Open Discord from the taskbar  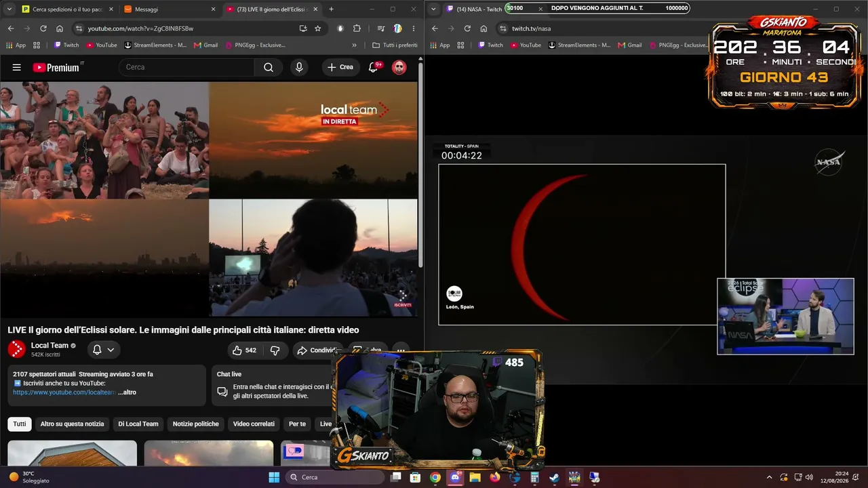tap(455, 477)
